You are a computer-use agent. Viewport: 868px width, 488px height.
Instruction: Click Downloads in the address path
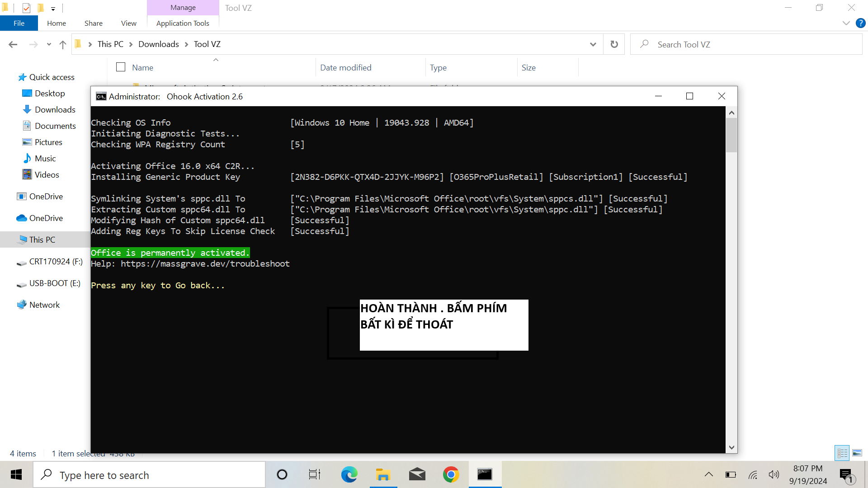(159, 44)
